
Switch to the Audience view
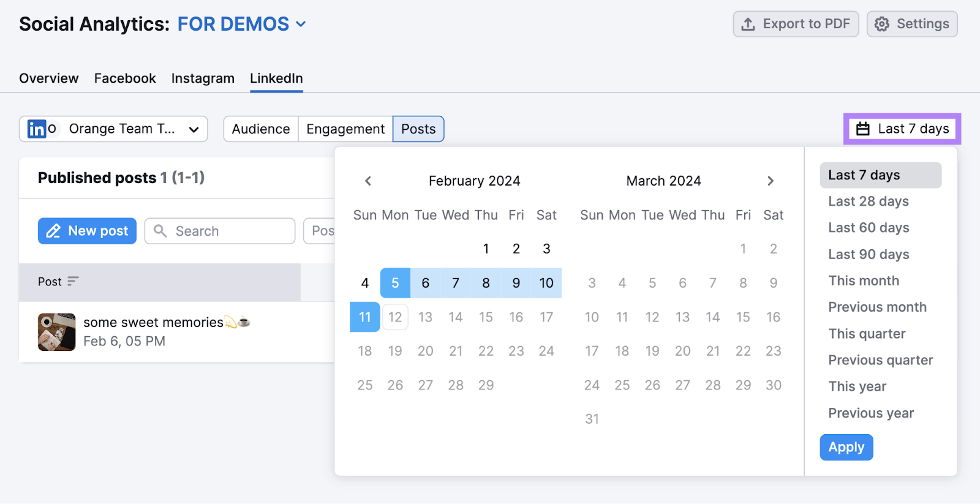[261, 129]
